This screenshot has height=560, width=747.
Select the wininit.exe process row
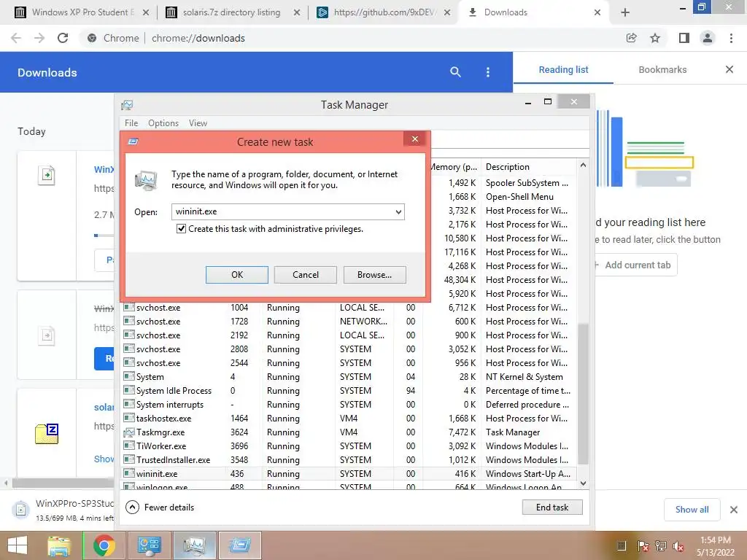click(x=349, y=474)
